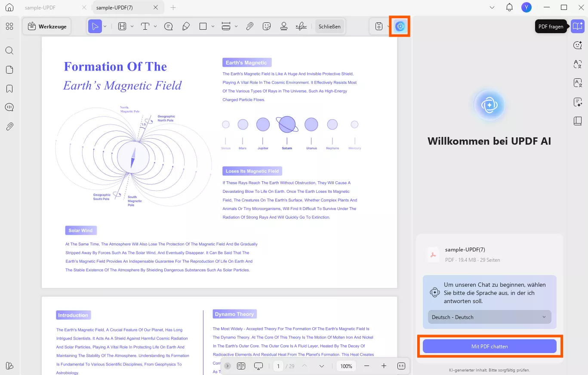588x375 pixels.
Task: Open the file attachment paperclip tool
Action: (x=249, y=26)
